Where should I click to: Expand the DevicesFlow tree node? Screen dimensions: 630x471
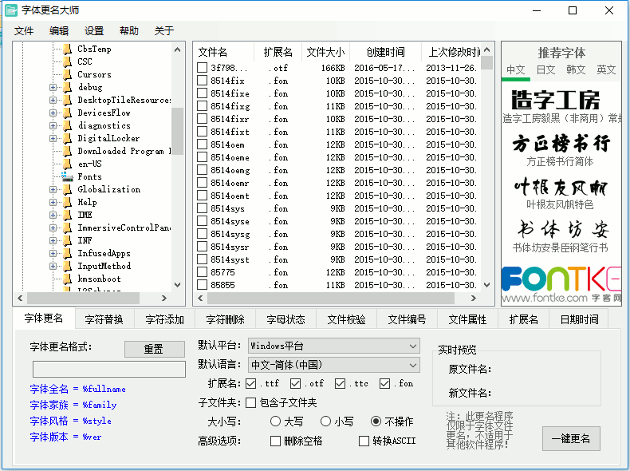tap(53, 113)
